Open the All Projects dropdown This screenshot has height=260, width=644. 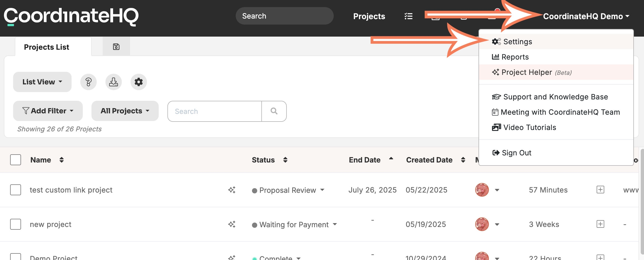click(x=125, y=111)
